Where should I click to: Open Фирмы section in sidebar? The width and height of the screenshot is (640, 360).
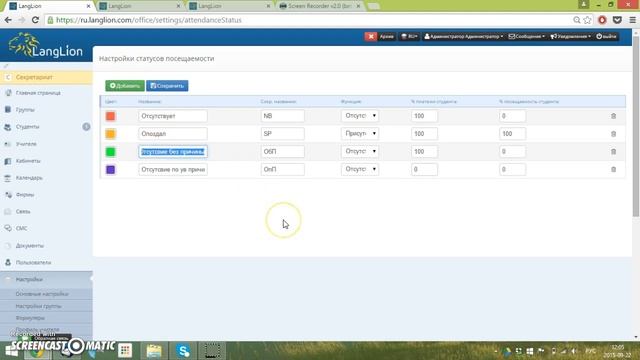click(25, 195)
